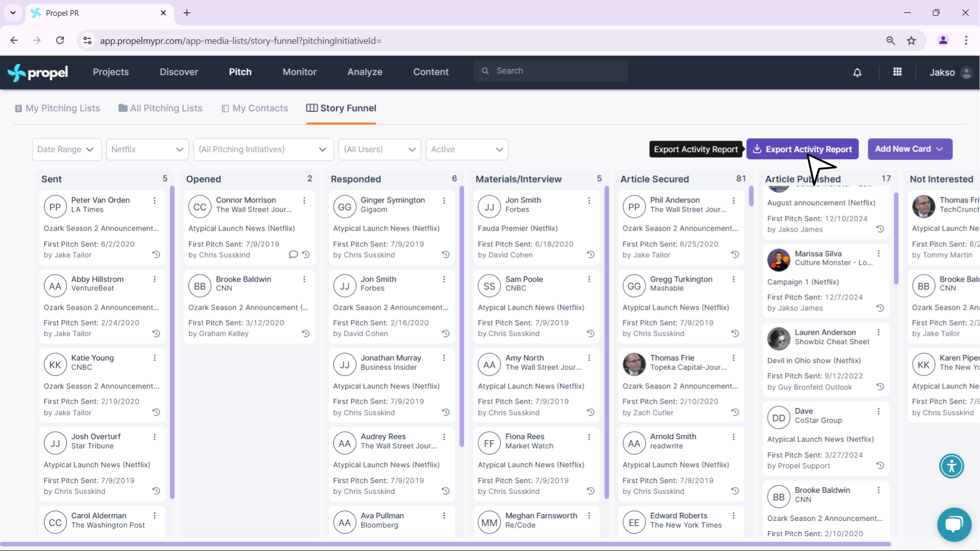Open comment on Connor Morrison card

[293, 255]
